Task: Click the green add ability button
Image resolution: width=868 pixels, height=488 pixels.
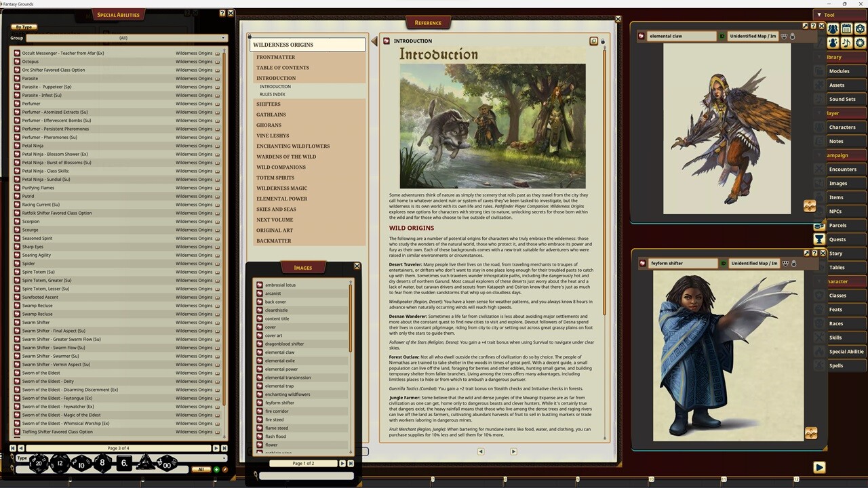Action: [x=217, y=469]
